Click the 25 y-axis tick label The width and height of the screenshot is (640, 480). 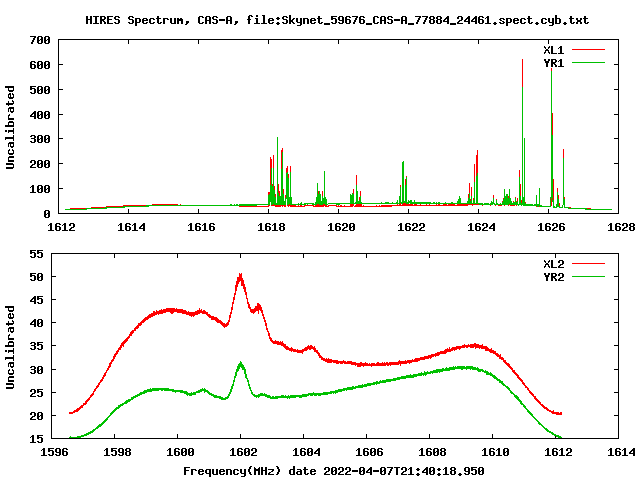pyautogui.click(x=36, y=393)
